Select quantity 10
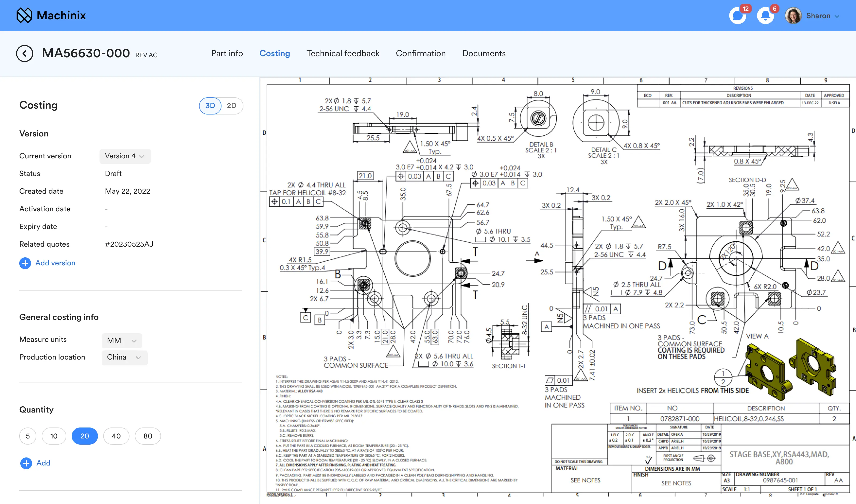Image resolution: width=856 pixels, height=504 pixels. [x=54, y=436]
